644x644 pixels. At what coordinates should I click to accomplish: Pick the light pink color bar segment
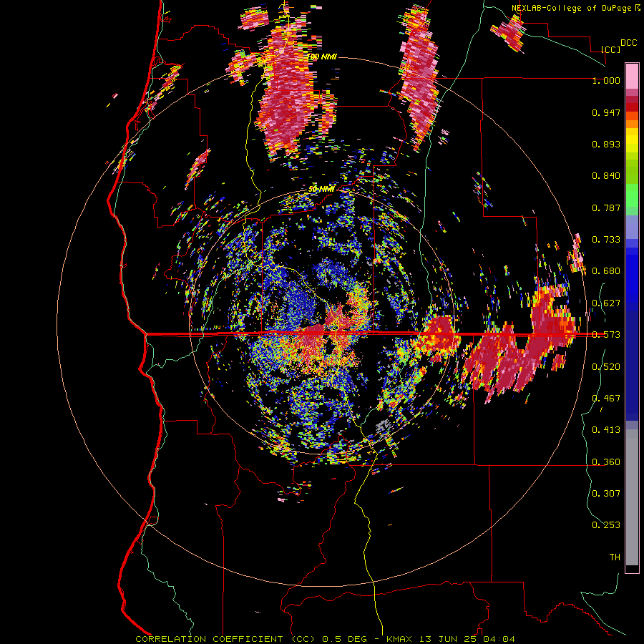click(x=632, y=76)
